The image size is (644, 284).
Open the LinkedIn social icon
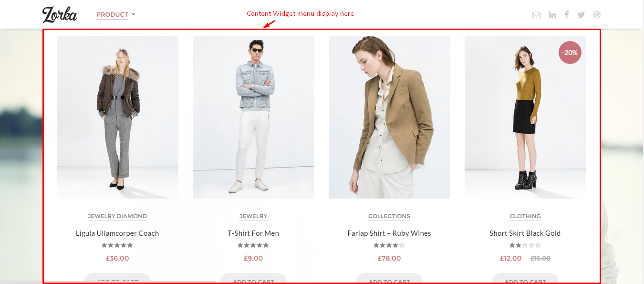pyautogui.click(x=552, y=15)
